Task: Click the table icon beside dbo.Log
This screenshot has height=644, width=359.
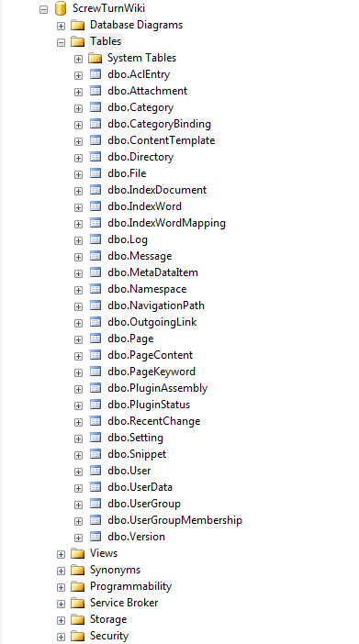Action: pyautogui.click(x=95, y=239)
